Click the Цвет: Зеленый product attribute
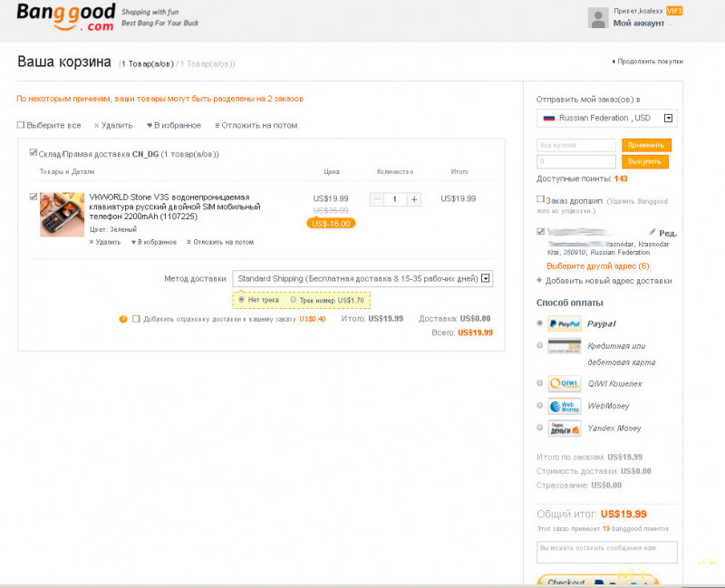Screen dimensions: 725x588 [112, 229]
